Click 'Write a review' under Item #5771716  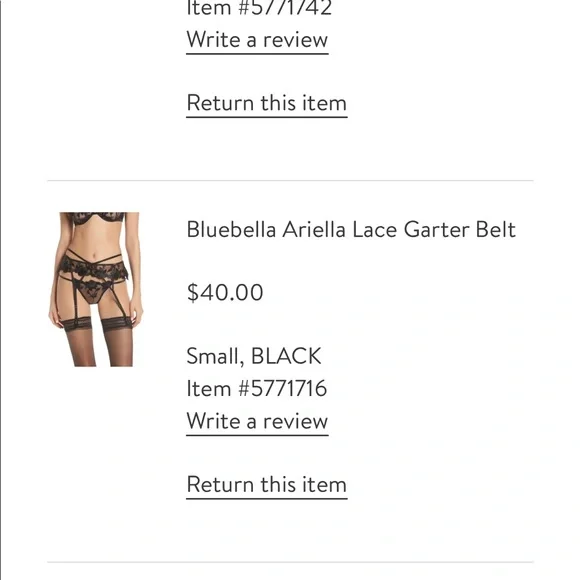click(257, 422)
